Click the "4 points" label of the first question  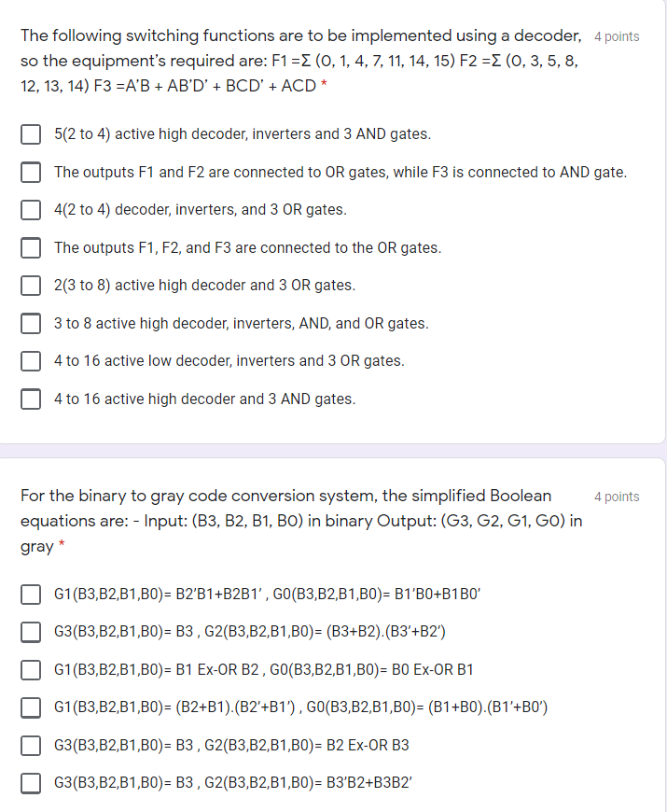616,35
